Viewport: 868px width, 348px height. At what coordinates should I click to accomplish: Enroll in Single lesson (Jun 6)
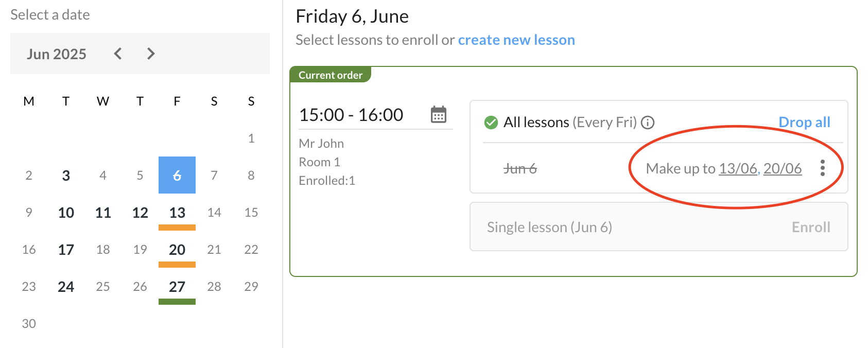point(811,227)
